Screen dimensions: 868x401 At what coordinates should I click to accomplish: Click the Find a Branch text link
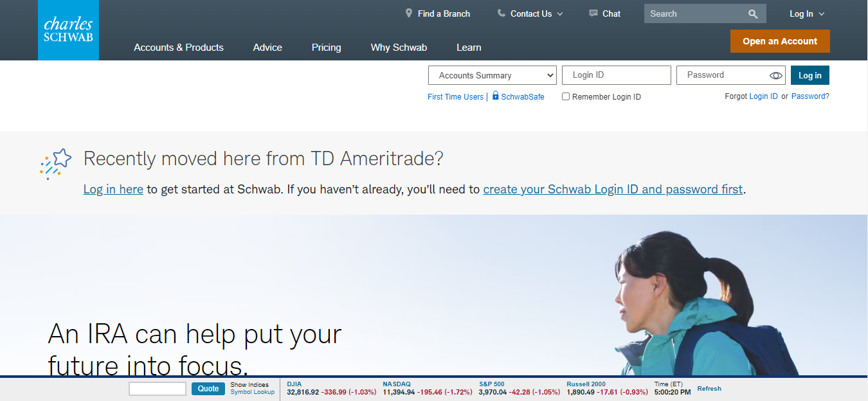tap(444, 13)
